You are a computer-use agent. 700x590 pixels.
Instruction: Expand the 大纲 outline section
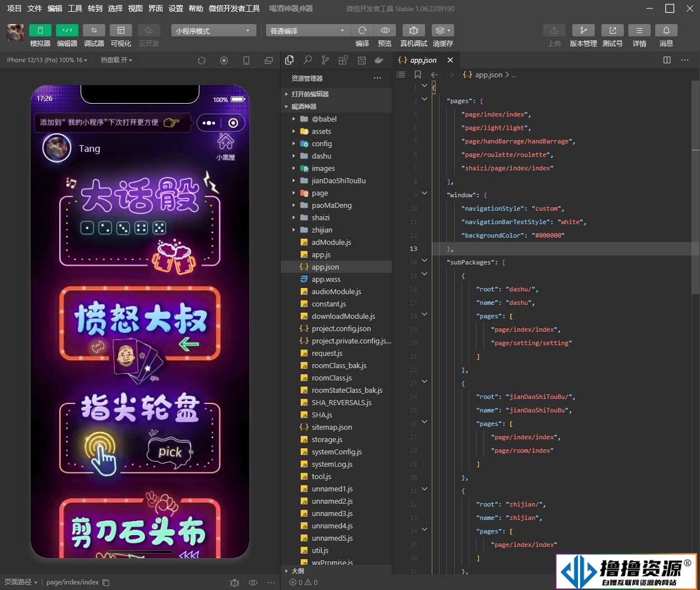tap(336, 571)
